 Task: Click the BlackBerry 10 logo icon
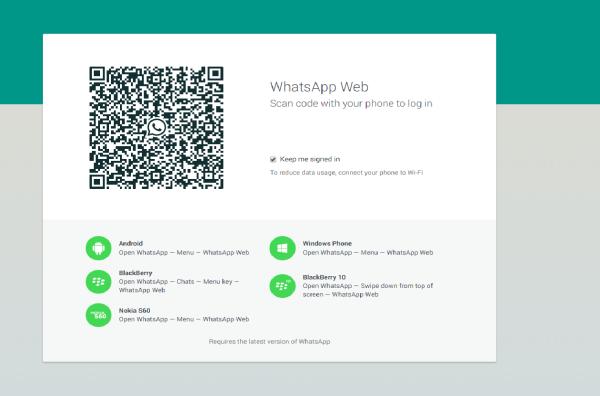[x=282, y=286]
